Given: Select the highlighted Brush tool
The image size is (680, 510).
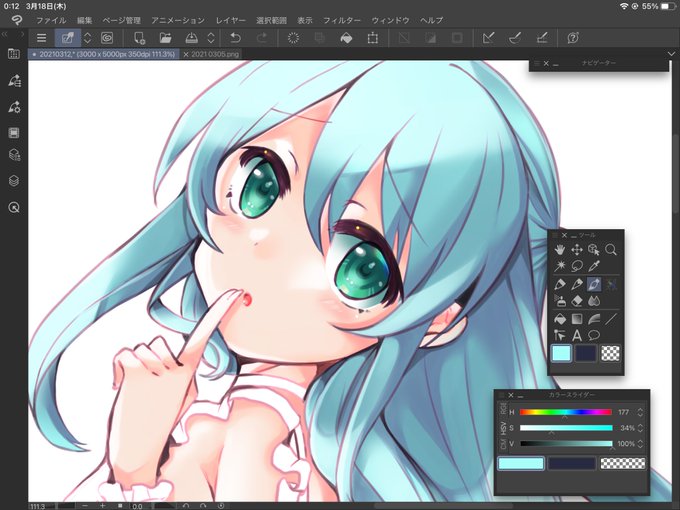Looking at the screenshot, I should [x=594, y=284].
